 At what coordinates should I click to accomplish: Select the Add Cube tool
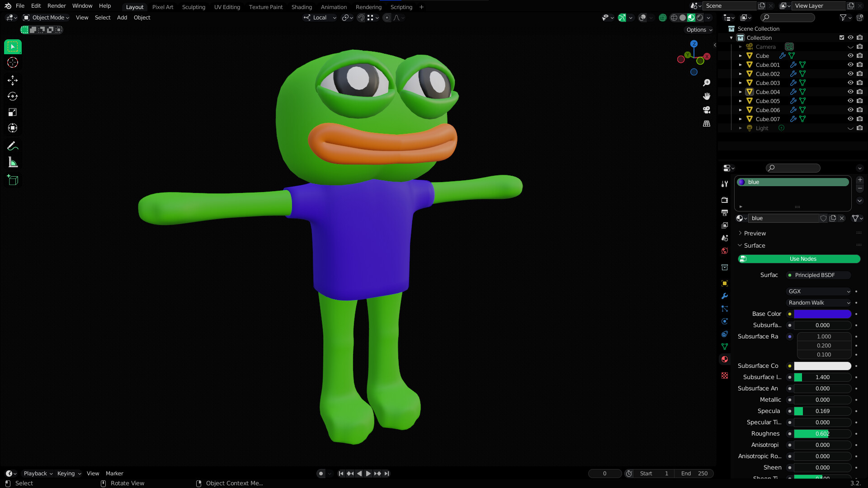(x=12, y=179)
